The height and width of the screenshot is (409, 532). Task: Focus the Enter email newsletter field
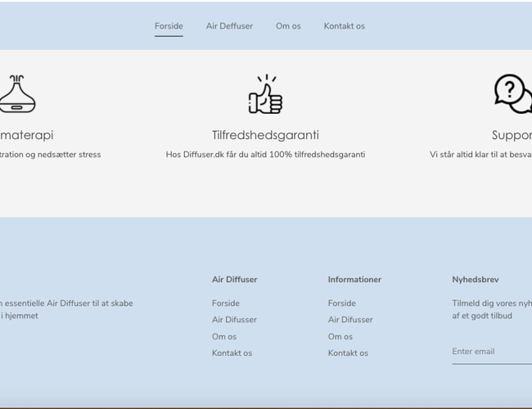(492, 352)
